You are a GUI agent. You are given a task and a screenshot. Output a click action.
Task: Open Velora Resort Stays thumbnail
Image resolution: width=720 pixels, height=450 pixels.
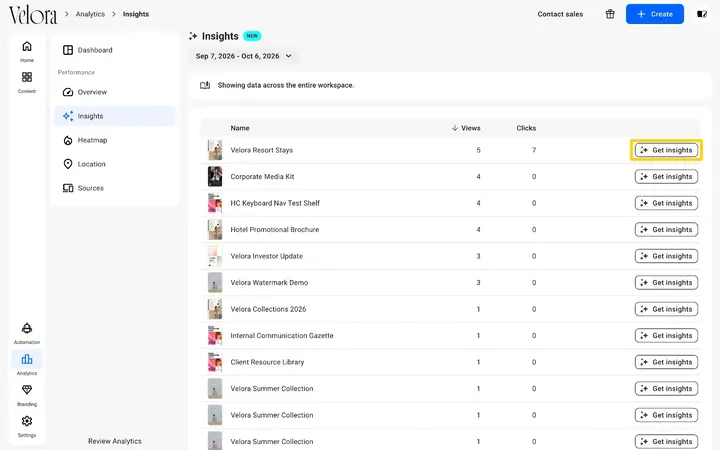click(x=215, y=150)
